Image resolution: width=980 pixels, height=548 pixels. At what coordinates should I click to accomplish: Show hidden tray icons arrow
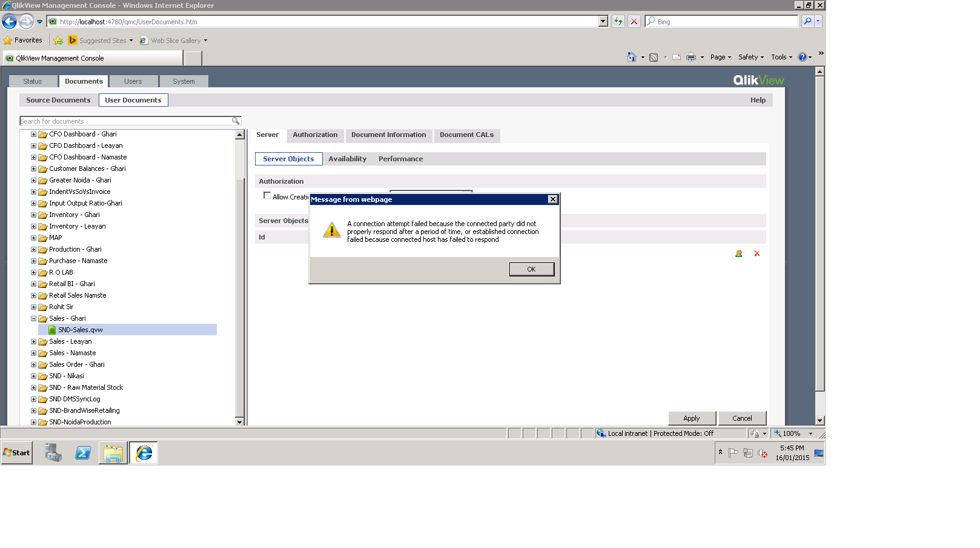coord(720,452)
